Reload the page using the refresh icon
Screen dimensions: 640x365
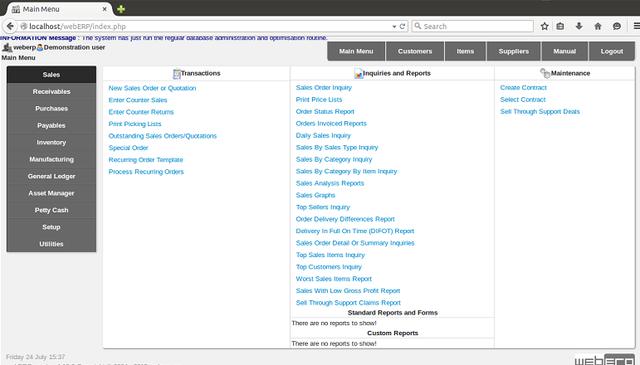[402, 26]
